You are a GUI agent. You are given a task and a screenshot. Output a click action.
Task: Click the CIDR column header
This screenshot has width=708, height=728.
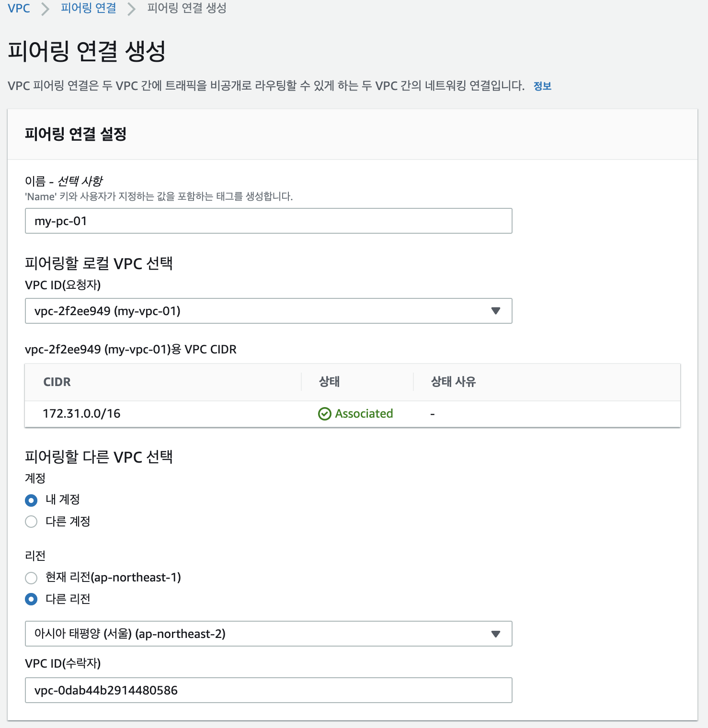coord(57,382)
